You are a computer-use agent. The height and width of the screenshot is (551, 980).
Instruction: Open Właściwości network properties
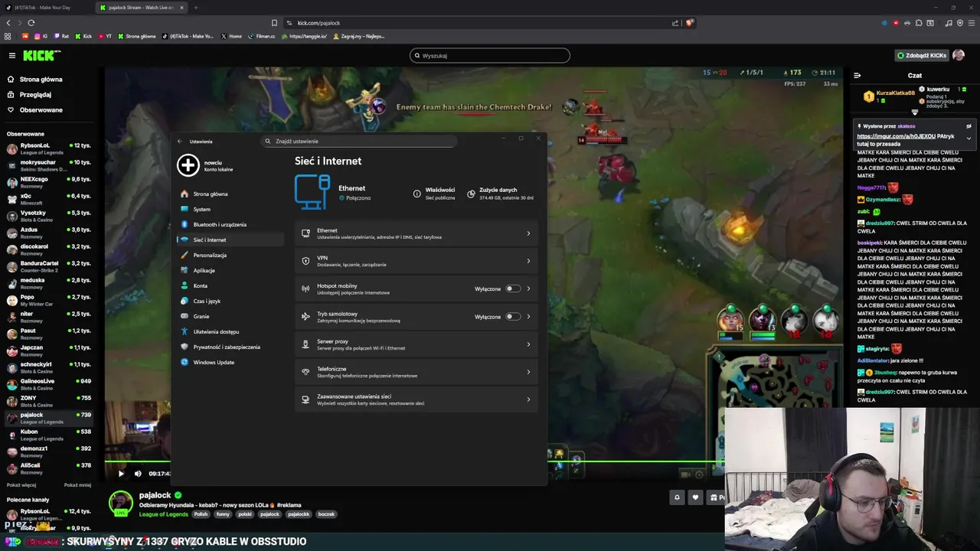(434, 194)
